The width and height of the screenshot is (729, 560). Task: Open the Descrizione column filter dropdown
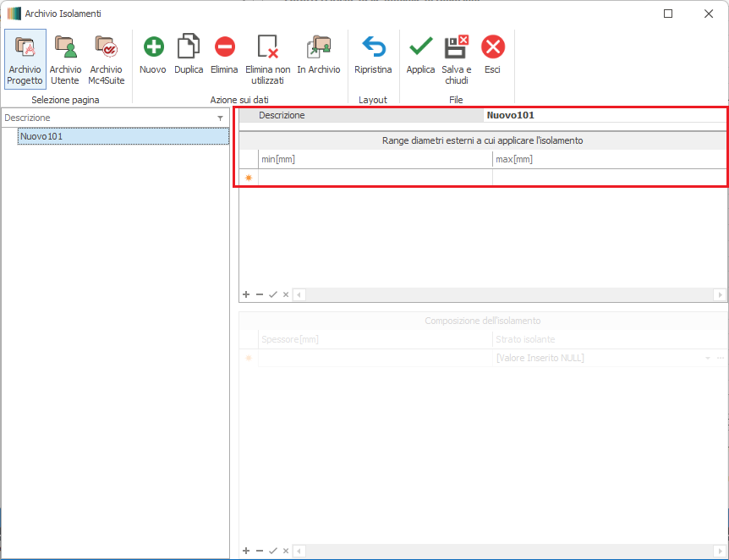(x=220, y=118)
